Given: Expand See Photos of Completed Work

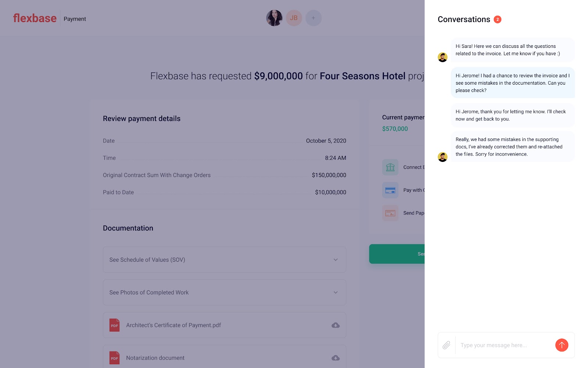Looking at the screenshot, I should coord(224,293).
